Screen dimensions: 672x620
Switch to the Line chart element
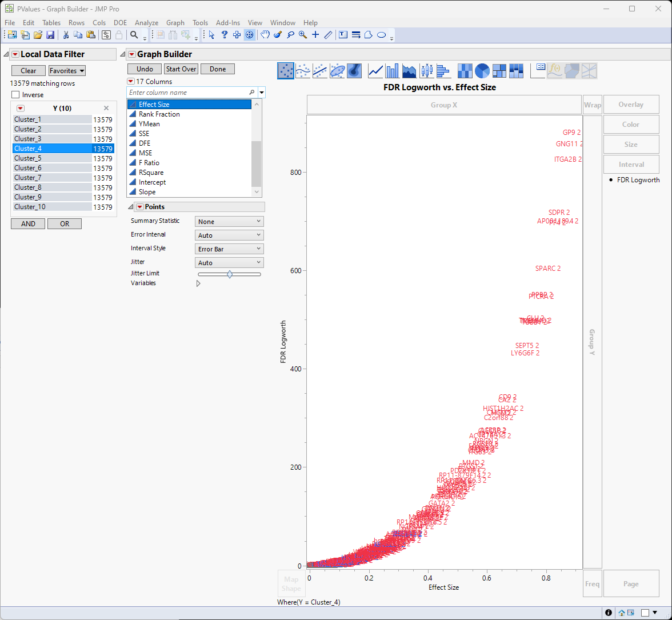click(375, 70)
